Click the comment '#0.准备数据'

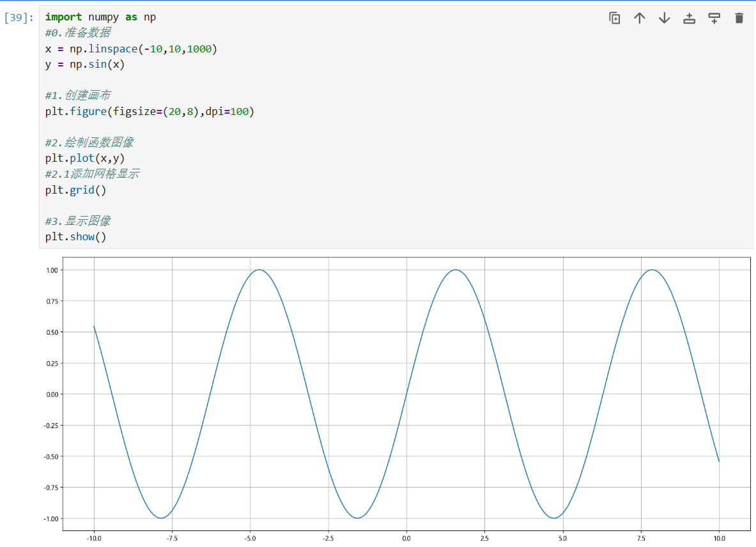click(x=77, y=33)
